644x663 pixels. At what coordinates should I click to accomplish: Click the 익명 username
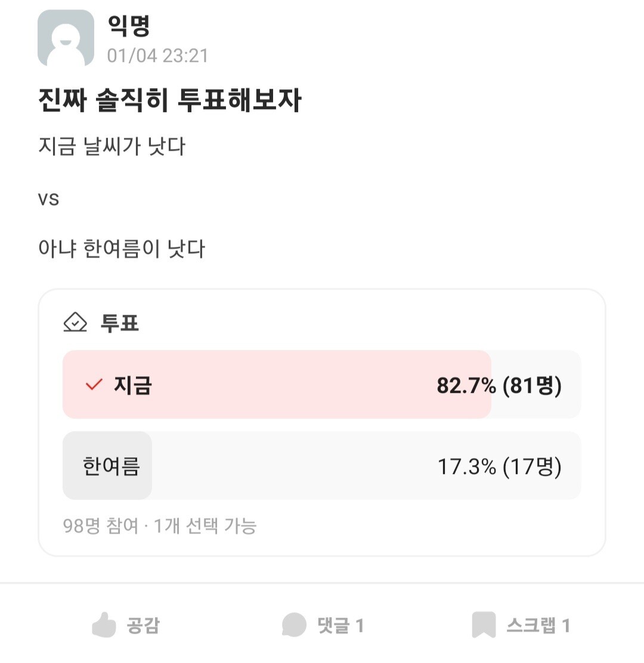click(128, 25)
